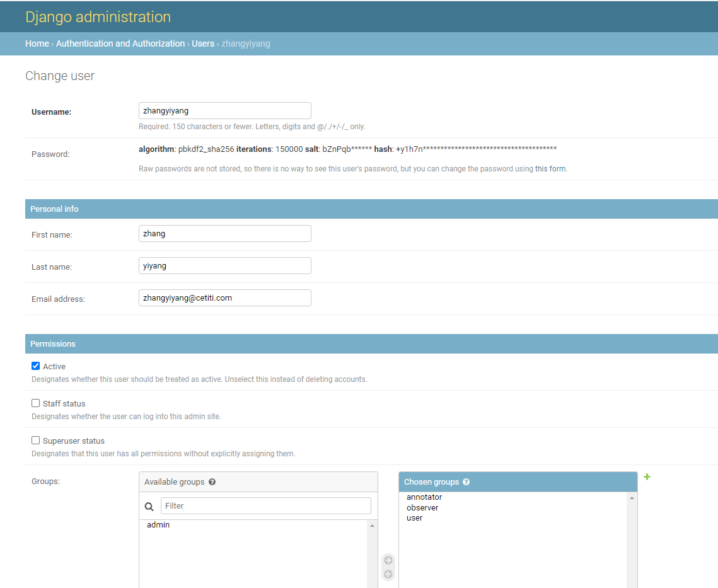Uncheck the Active checkbox
This screenshot has width=718, height=588.
click(x=35, y=366)
